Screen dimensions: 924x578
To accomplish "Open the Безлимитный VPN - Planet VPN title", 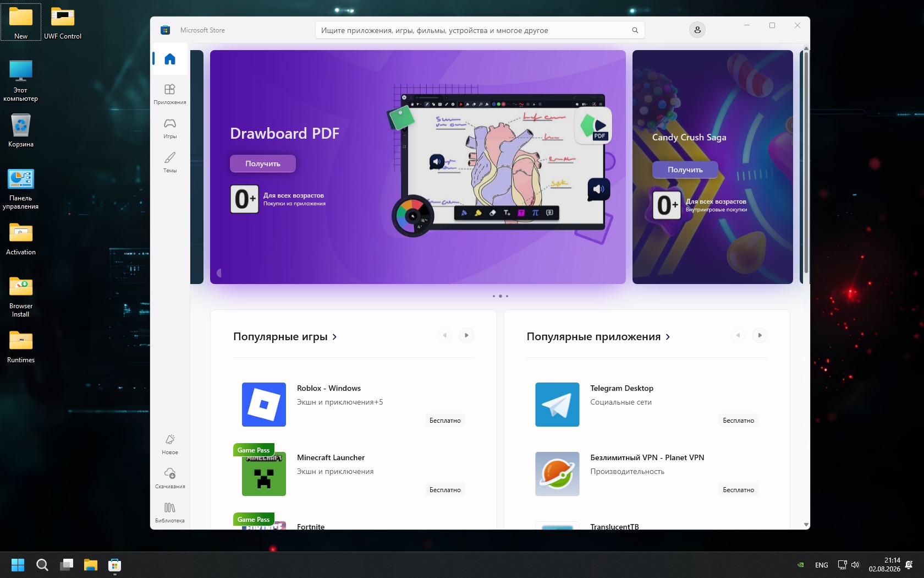I will tap(647, 457).
